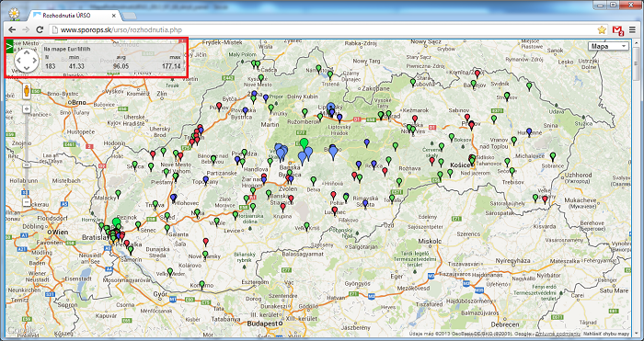Reload the page

[x=40, y=29]
